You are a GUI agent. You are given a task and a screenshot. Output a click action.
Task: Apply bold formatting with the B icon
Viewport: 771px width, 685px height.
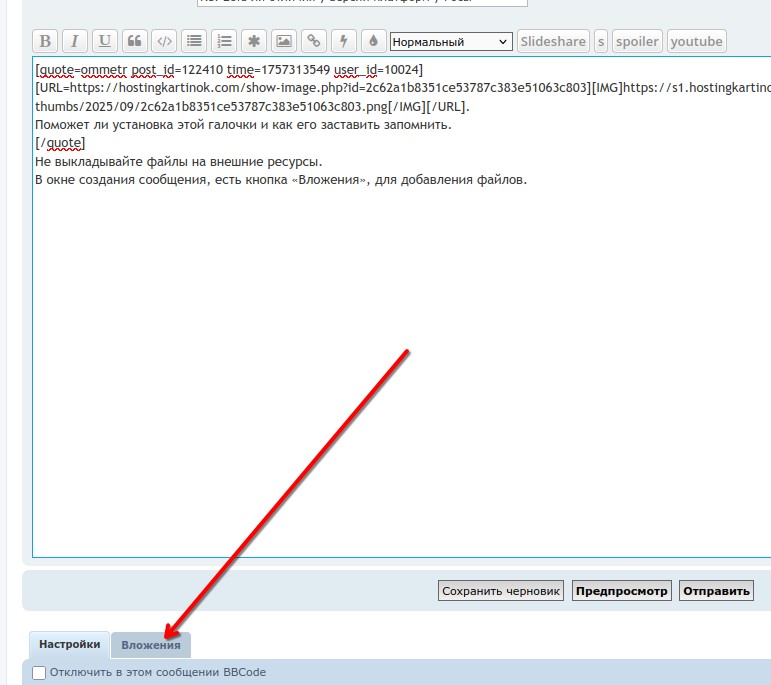coord(45,41)
